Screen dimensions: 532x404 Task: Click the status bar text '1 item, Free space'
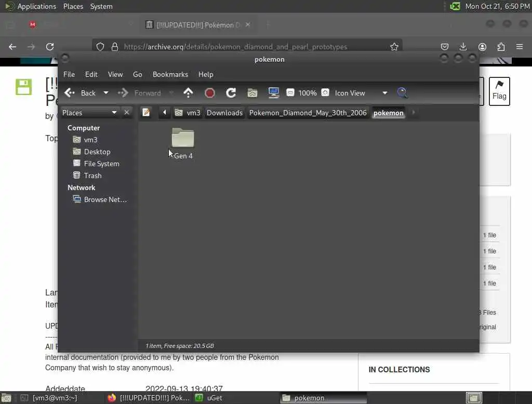(180, 346)
